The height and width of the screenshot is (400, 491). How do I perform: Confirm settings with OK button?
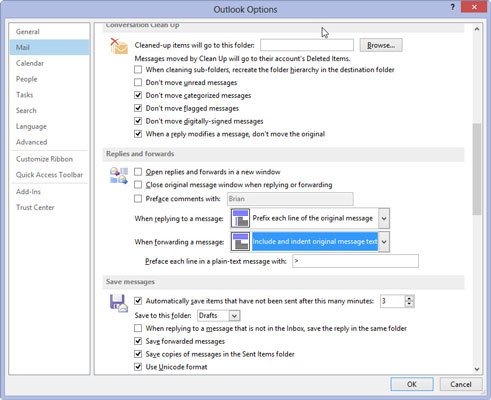click(412, 384)
